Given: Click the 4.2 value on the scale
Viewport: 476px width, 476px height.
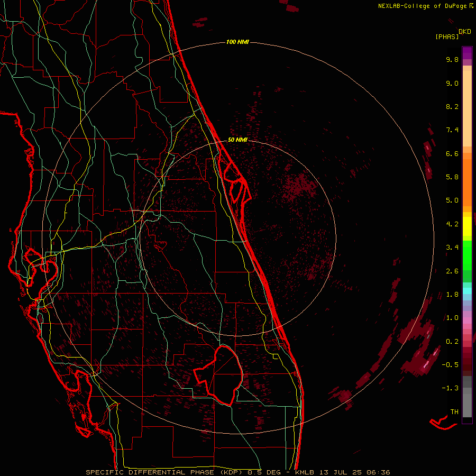Looking at the screenshot, I should click(452, 224).
